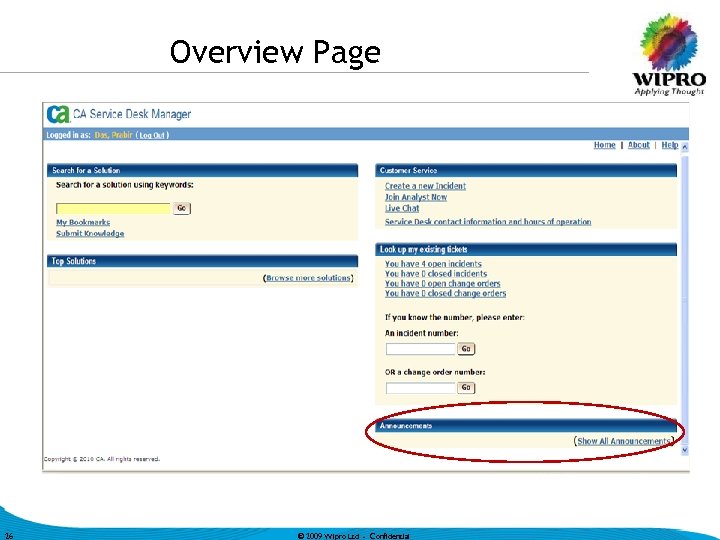Click the Copyright 2010 CA text
The image size is (720, 540).
[101, 459]
